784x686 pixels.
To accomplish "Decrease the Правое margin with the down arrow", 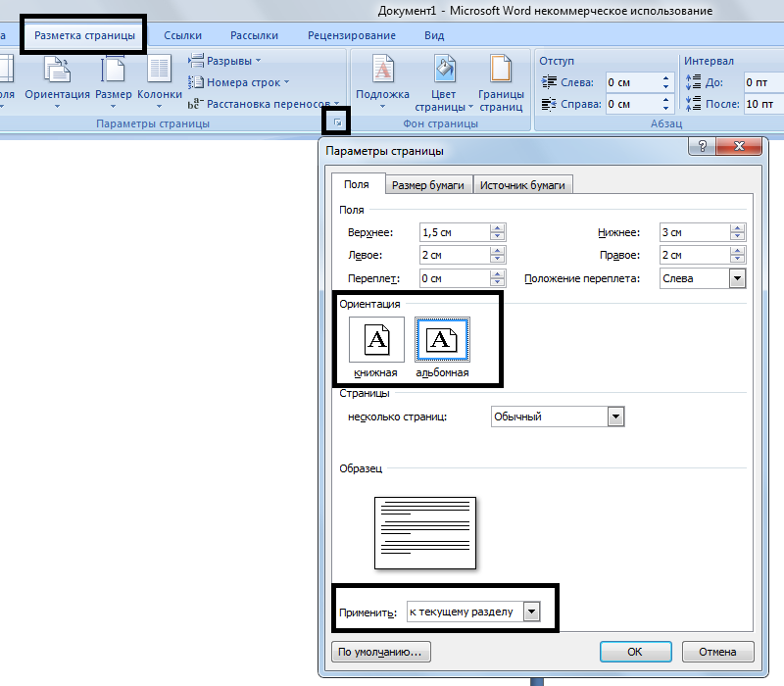I will [x=737, y=259].
